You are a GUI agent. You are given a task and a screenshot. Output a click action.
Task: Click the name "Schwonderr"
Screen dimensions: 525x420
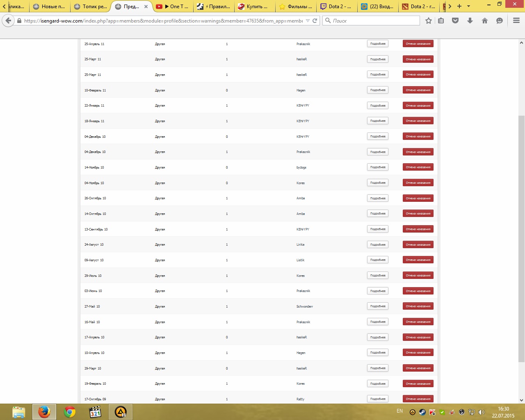(304, 306)
